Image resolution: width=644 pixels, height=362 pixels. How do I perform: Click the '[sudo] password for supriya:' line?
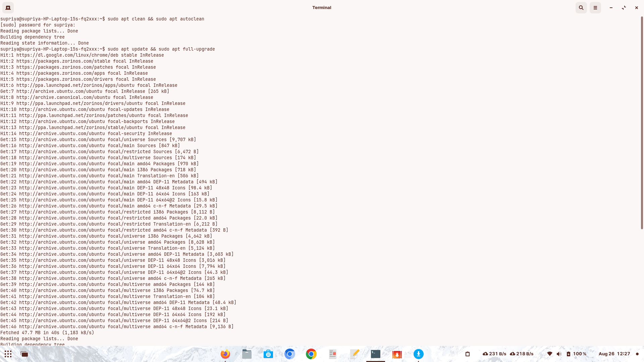click(x=38, y=25)
